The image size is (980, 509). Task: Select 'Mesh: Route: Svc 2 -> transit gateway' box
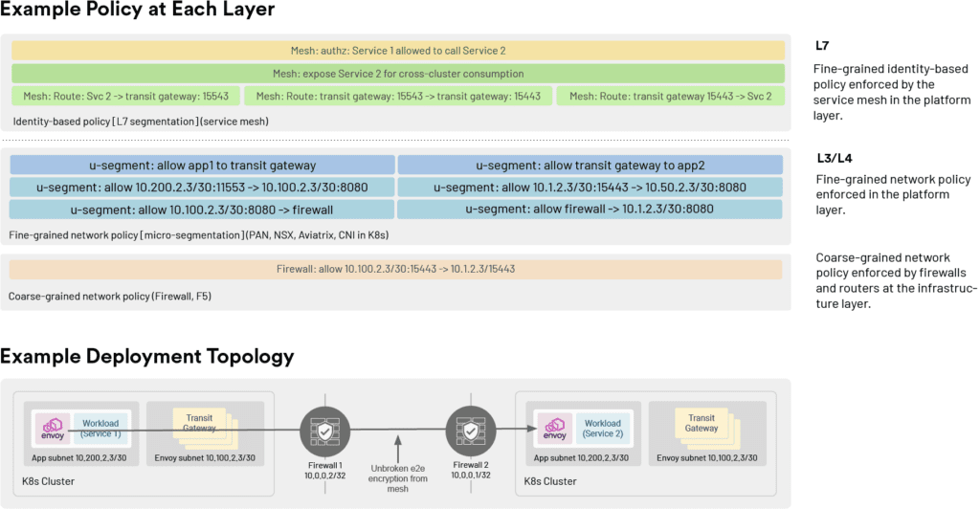(124, 96)
